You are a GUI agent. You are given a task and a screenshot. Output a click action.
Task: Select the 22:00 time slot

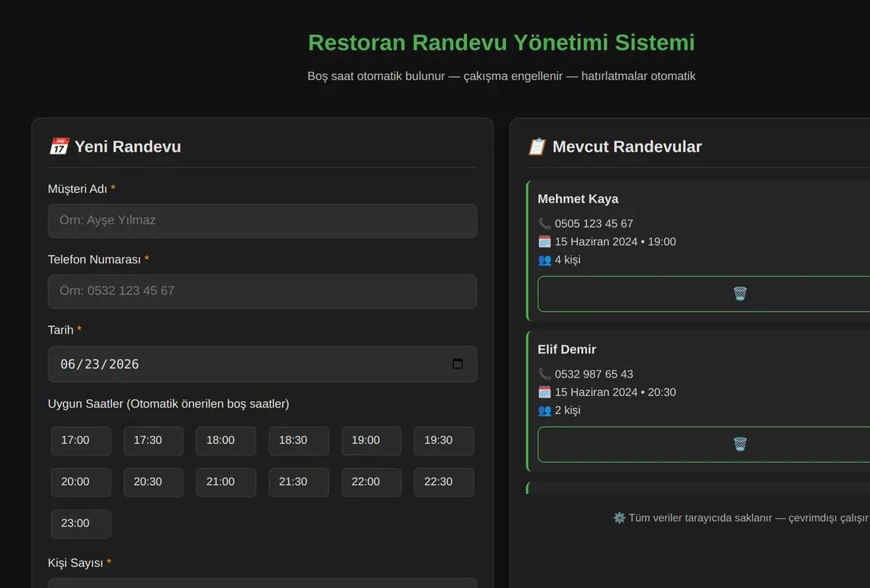[x=371, y=482]
